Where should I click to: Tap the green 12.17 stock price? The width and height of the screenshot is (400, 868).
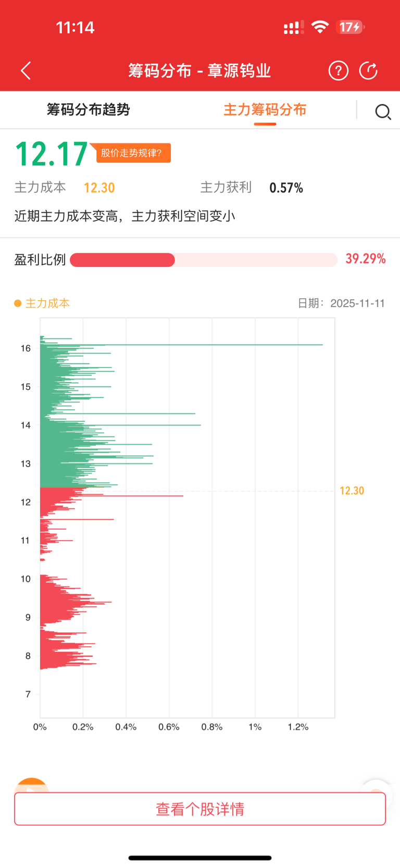click(51, 154)
